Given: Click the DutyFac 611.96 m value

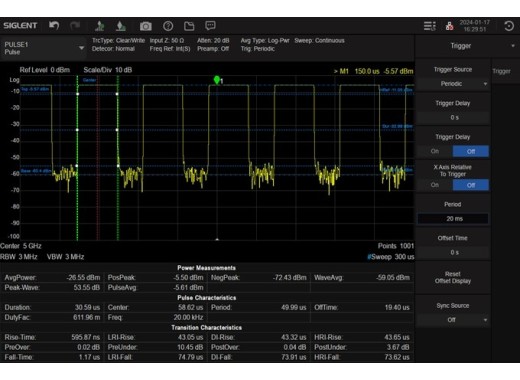Looking at the screenshot, I should 87,317.
